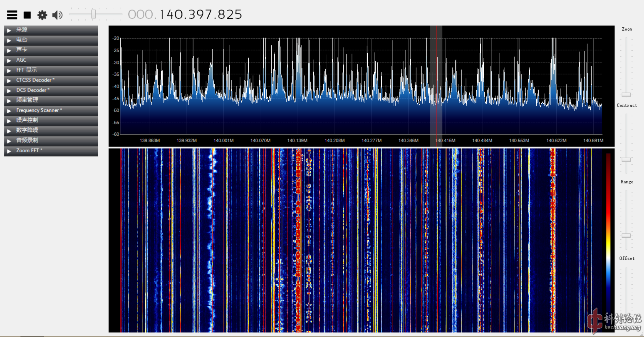Image resolution: width=644 pixels, height=337 pixels.
Task: Open the AGC section
Action: (51, 60)
